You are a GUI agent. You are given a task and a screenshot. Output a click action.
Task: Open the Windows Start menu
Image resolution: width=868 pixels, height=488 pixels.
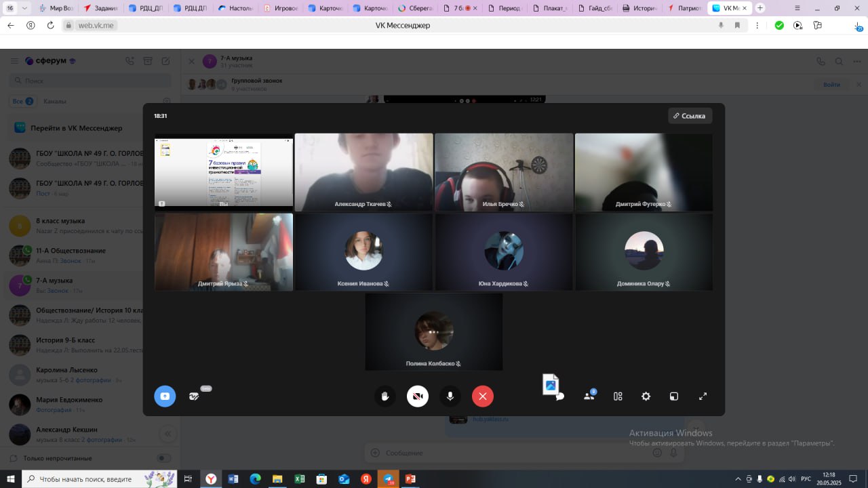point(11,479)
